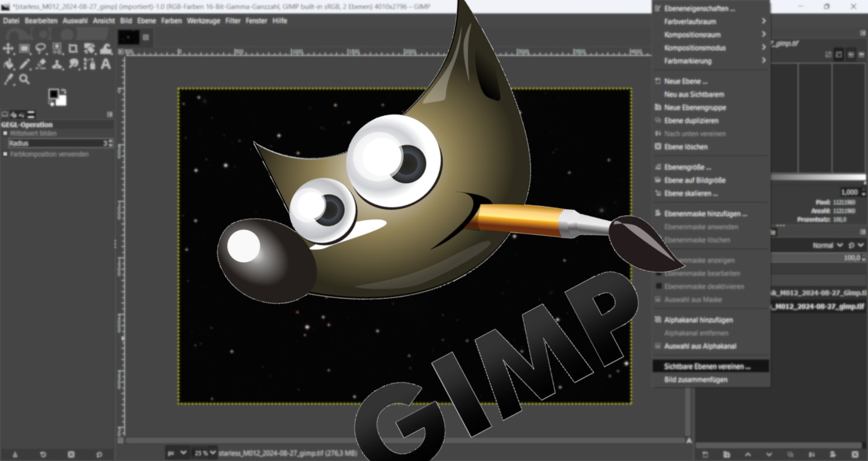Swap foreground and background colors
This screenshot has width=868, height=461.
(64, 92)
